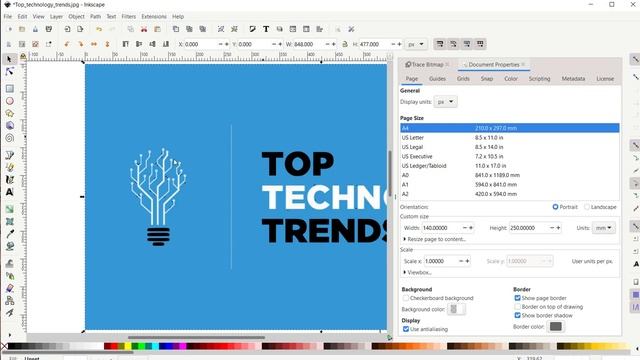
Task: Select US Legal page size
Action: coord(509,147)
